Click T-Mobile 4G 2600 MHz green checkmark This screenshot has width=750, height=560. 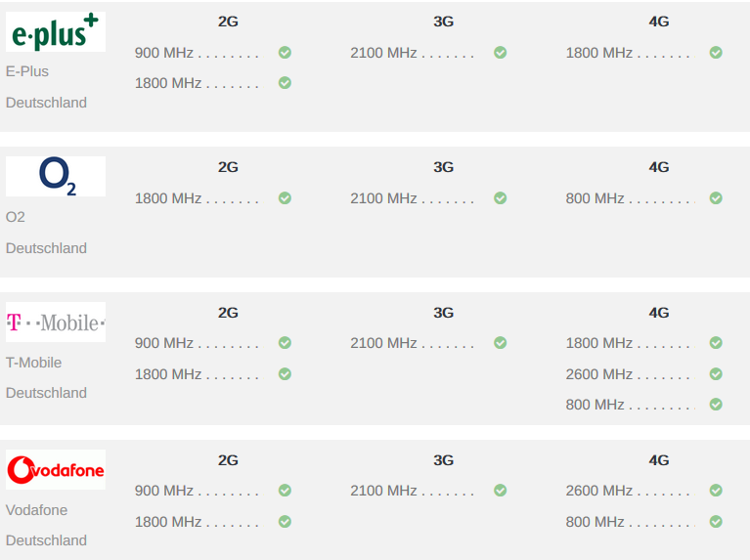[x=716, y=374]
